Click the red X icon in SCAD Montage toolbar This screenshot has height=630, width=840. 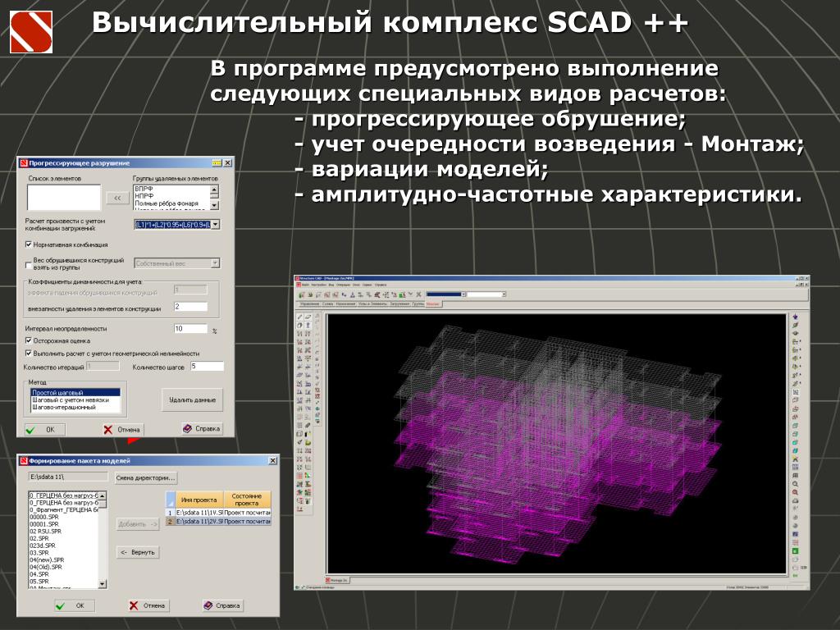point(419,294)
